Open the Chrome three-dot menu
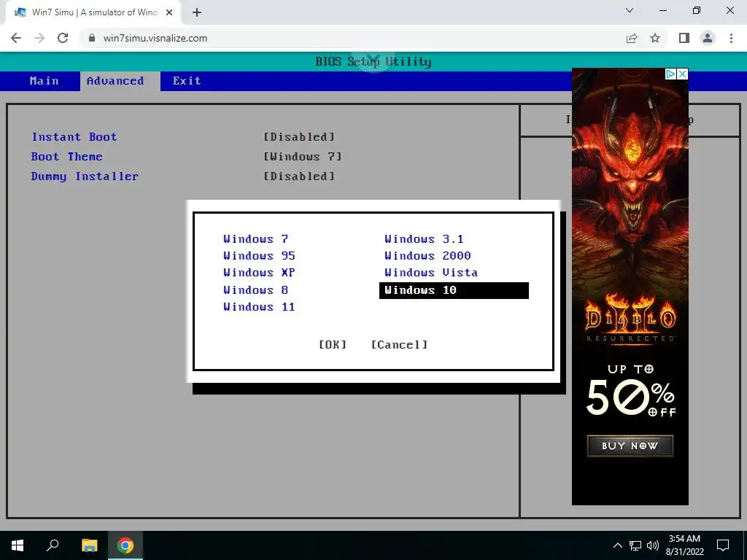747x560 pixels. pos(731,38)
